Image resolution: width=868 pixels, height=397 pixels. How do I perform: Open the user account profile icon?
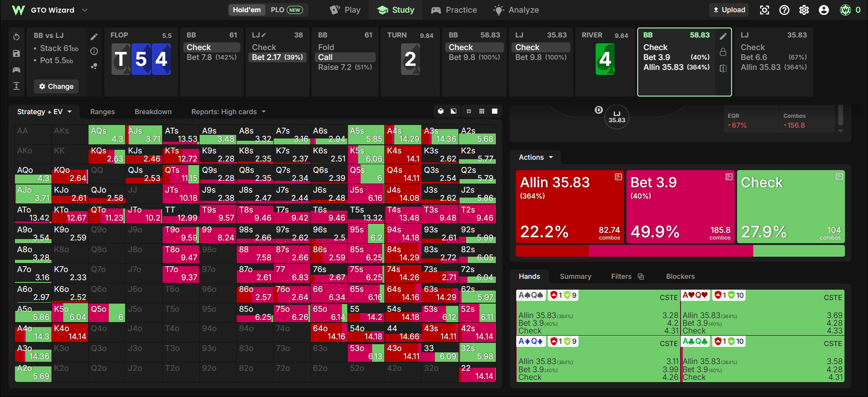click(x=824, y=10)
